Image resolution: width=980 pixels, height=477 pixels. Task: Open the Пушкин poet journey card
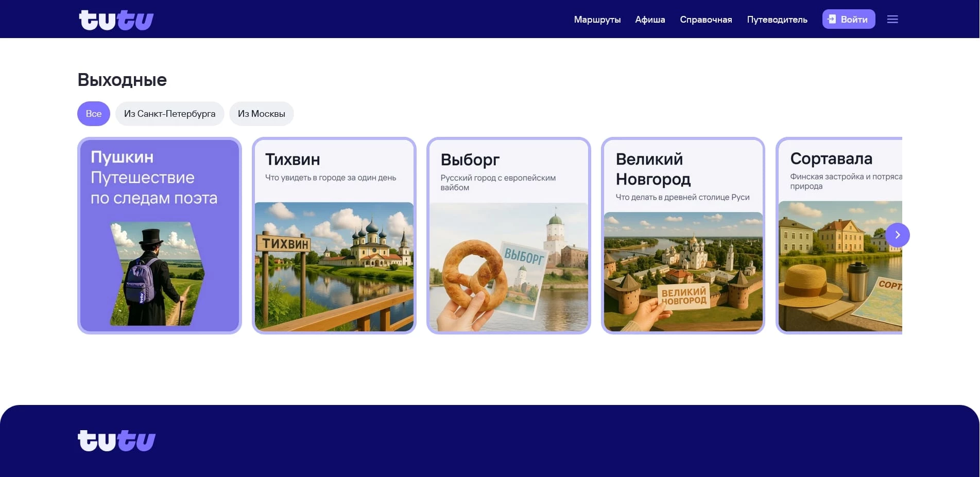click(159, 235)
